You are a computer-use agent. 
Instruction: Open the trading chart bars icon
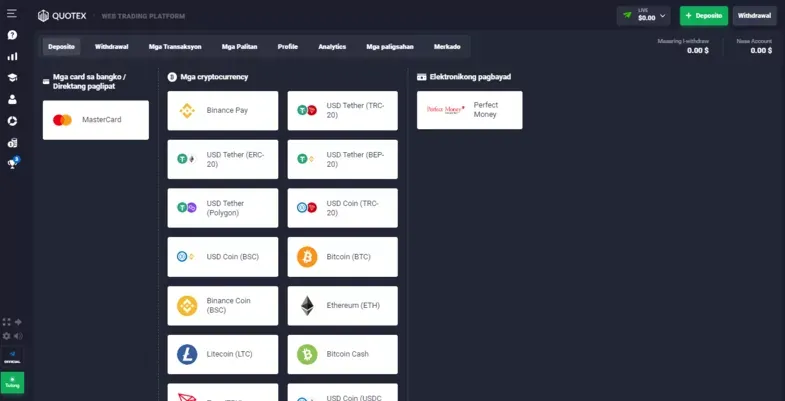(x=12, y=57)
